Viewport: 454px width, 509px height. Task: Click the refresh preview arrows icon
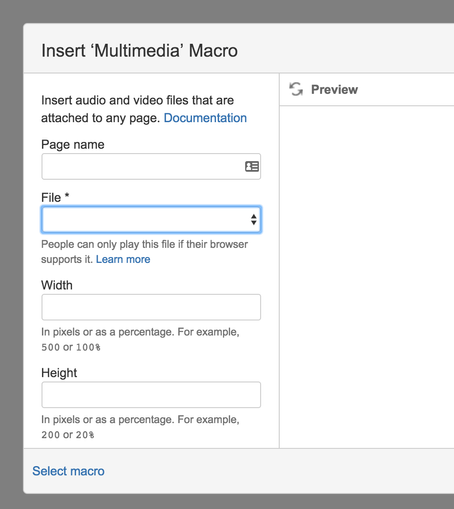coord(296,89)
